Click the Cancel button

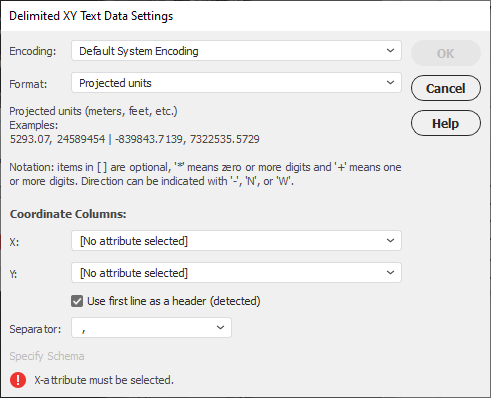click(x=446, y=88)
